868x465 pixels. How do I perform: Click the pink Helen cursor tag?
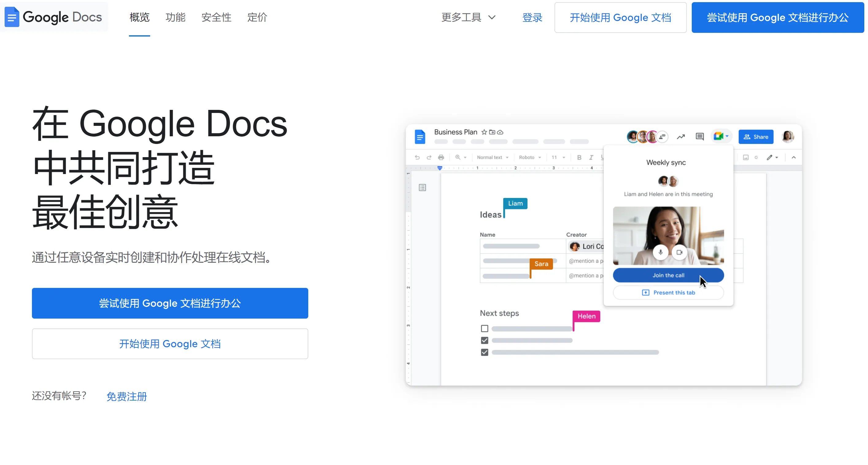[586, 316]
